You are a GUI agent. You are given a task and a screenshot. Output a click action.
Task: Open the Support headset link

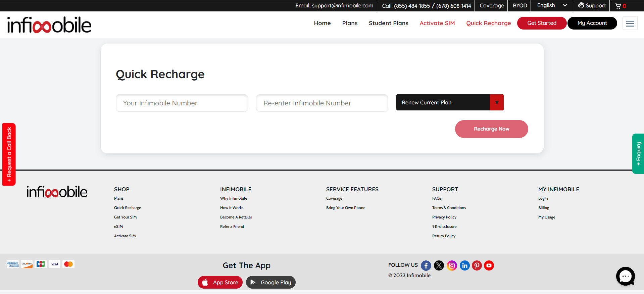[592, 6]
